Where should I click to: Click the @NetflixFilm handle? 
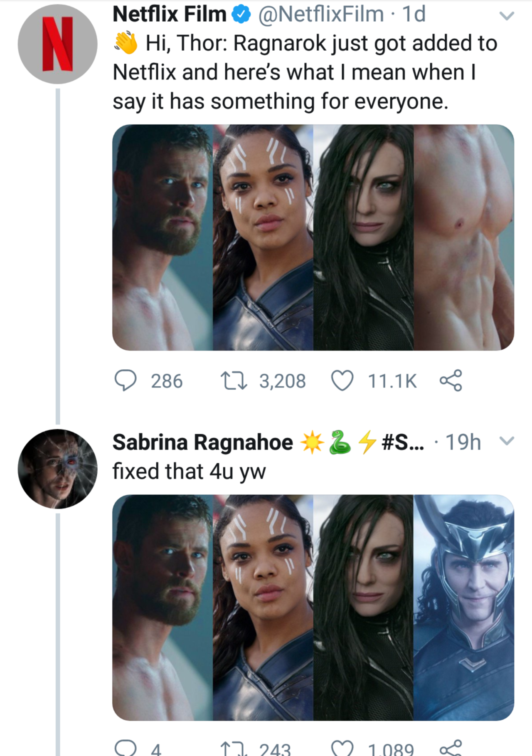(x=321, y=14)
